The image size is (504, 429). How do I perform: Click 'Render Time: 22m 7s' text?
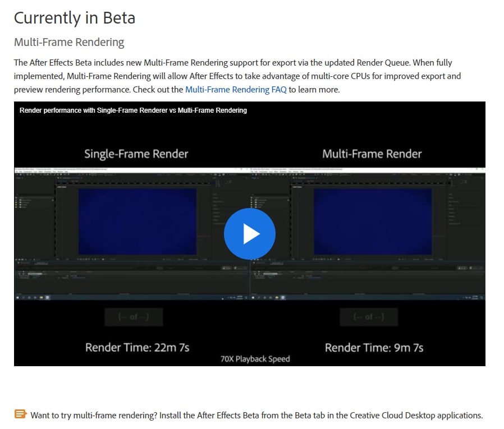click(x=138, y=348)
